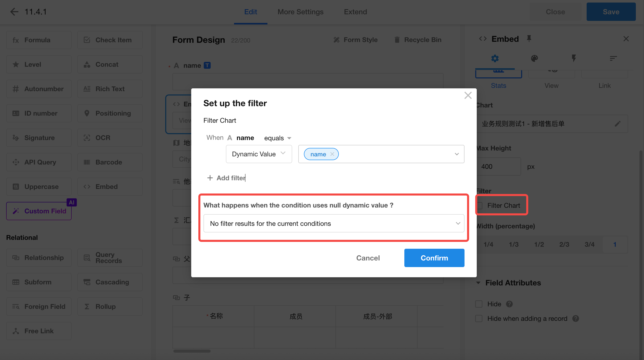Toggle the Filter Chart checkbox

[x=480, y=205]
